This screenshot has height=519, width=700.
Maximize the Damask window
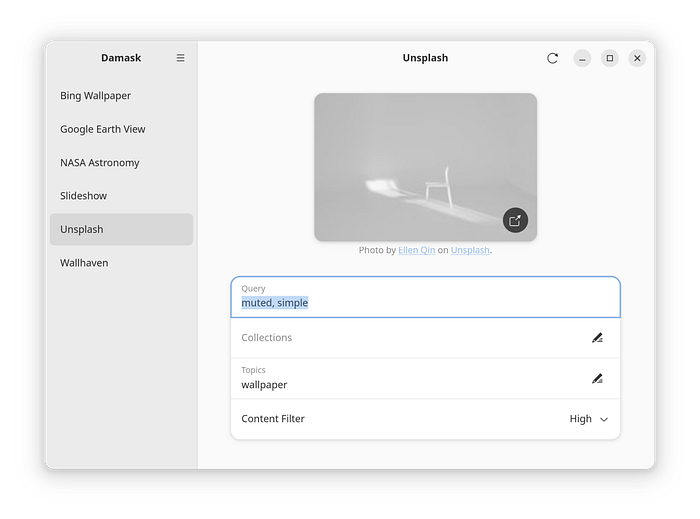click(x=610, y=58)
